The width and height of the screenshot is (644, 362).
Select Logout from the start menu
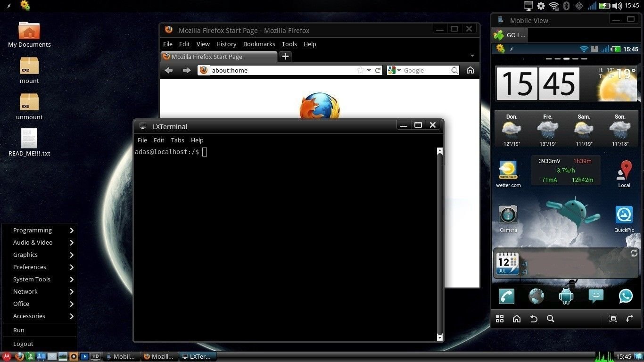39,344
